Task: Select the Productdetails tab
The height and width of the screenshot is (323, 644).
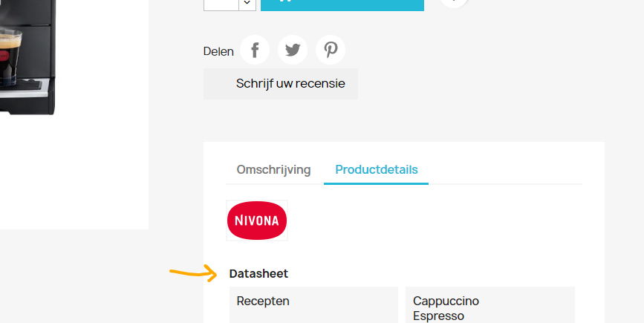Action: [x=377, y=169]
